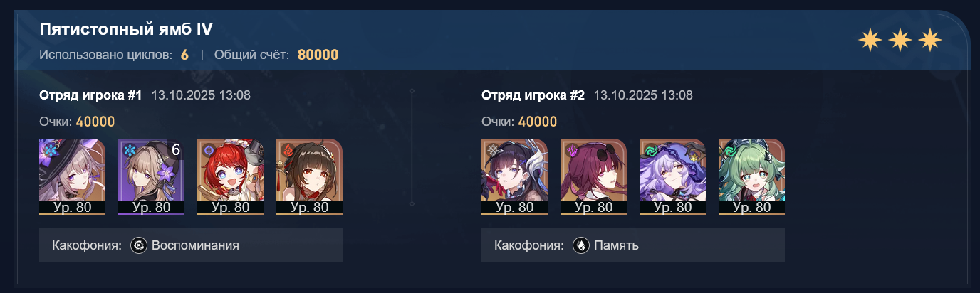Click the Ice element icon on witch-hat character
Screen dimensions: 980x293
[49, 150]
